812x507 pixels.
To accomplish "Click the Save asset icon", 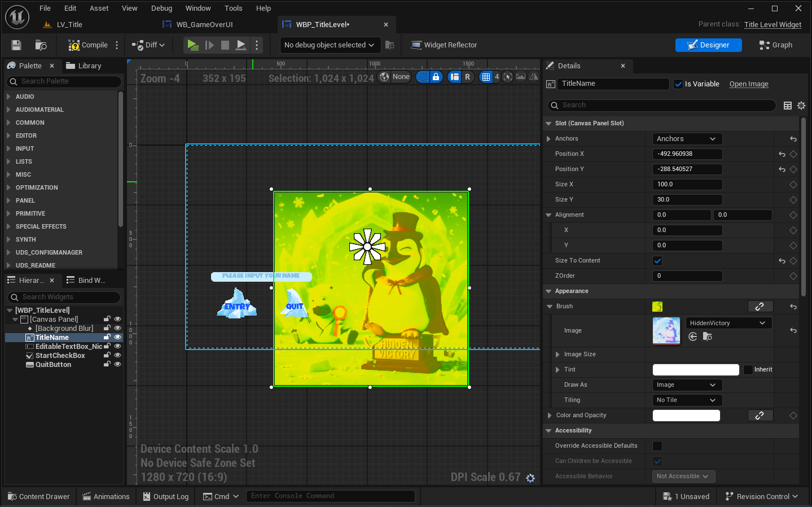I will [x=16, y=45].
